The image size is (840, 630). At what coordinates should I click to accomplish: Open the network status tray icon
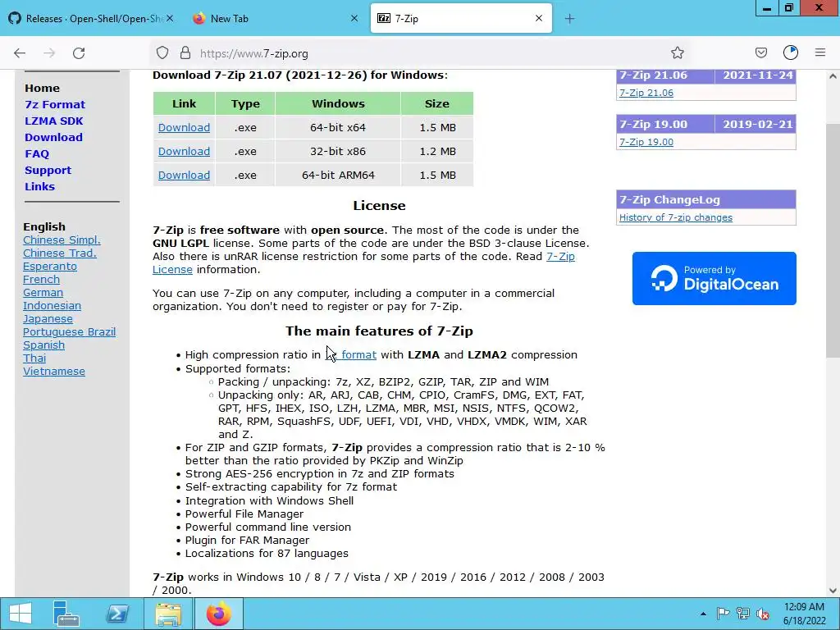[742, 614]
